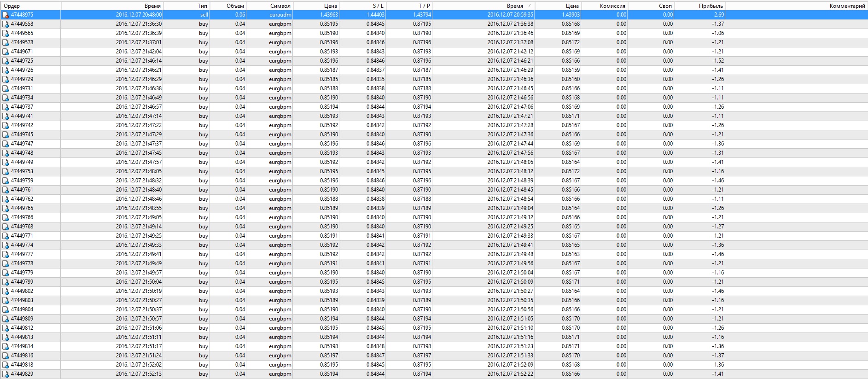Click the order icon for 47449741

point(6,116)
